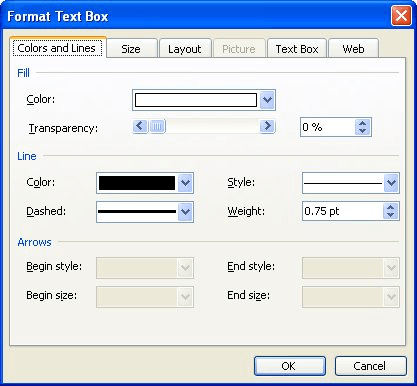Click the white Fill color swatch
Image resolution: width=417 pixels, height=386 pixels.
(196, 100)
